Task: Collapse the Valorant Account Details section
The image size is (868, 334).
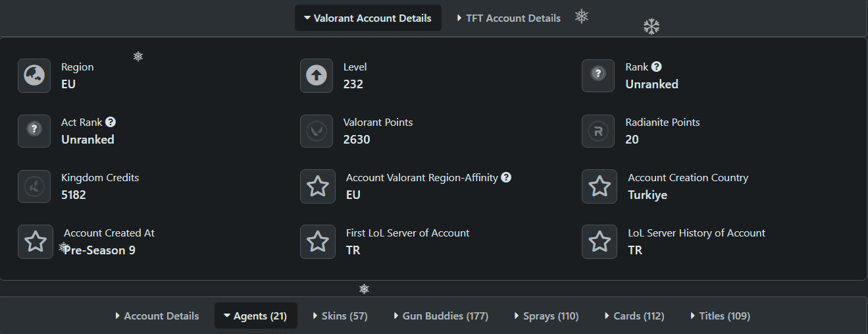Action: point(367,18)
